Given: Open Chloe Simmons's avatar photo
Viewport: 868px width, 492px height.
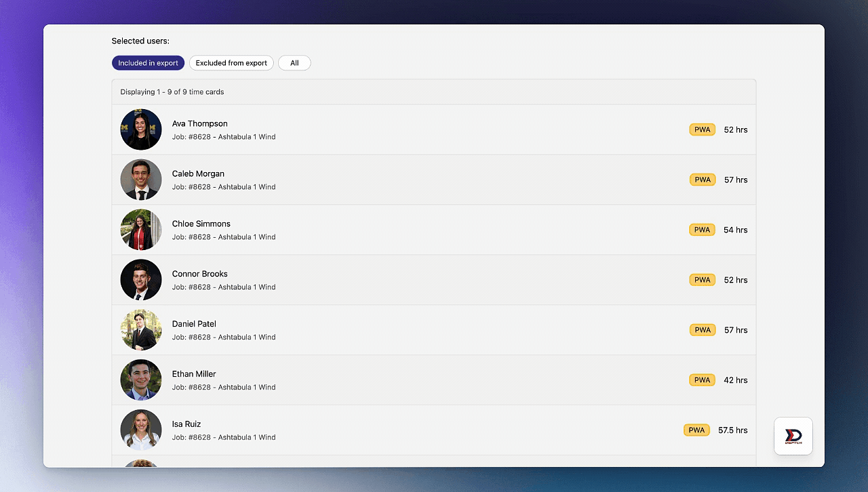Looking at the screenshot, I should click(x=141, y=230).
